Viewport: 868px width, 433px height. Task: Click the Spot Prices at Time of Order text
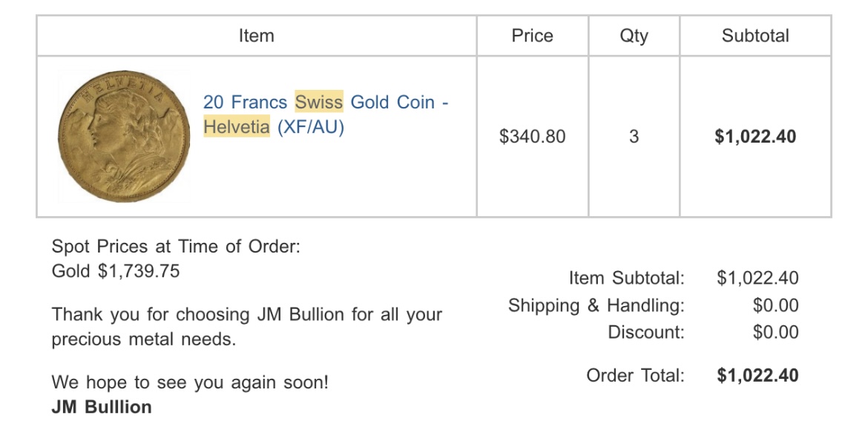[176, 247]
